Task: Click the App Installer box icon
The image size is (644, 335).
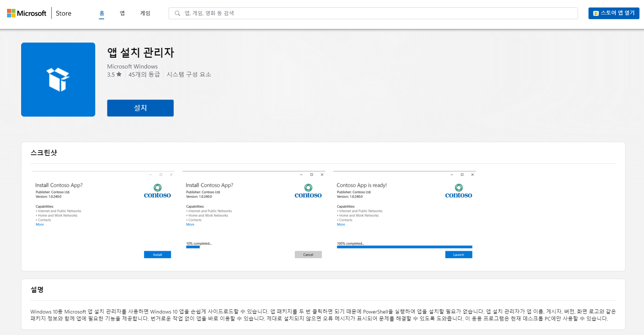Action: [x=58, y=80]
